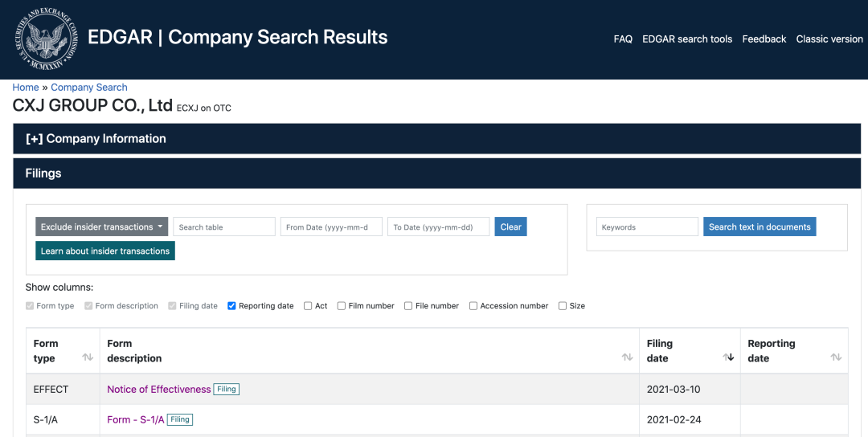Sort by Form description column arrows
The image size is (868, 437).
click(x=627, y=357)
